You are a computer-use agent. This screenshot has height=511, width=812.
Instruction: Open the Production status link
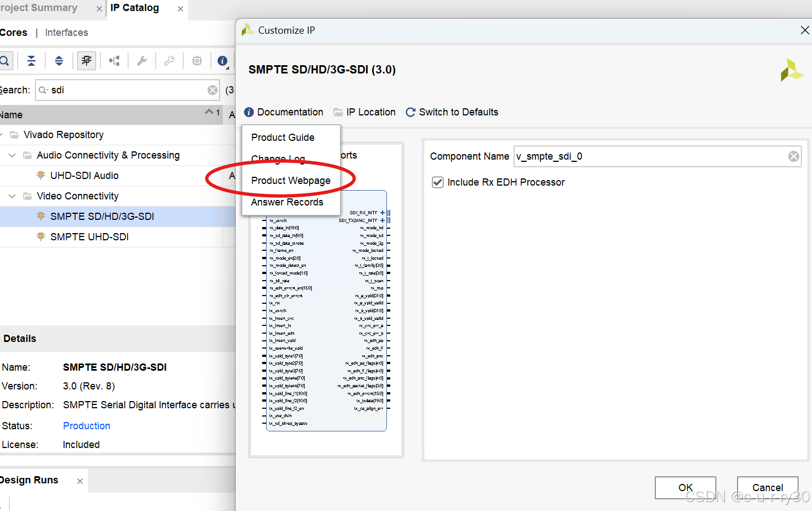point(87,426)
